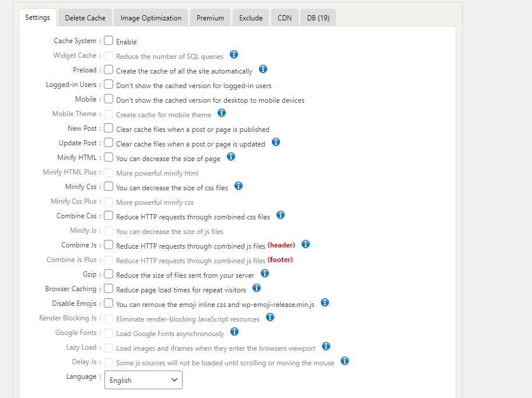Click the 'Enable' label for Cache System
The image size is (532, 398).
126,42
